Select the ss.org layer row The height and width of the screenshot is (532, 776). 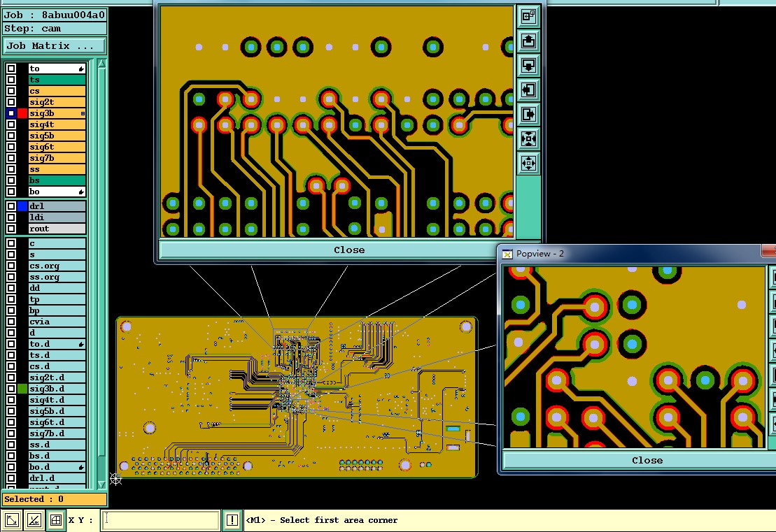coord(57,277)
